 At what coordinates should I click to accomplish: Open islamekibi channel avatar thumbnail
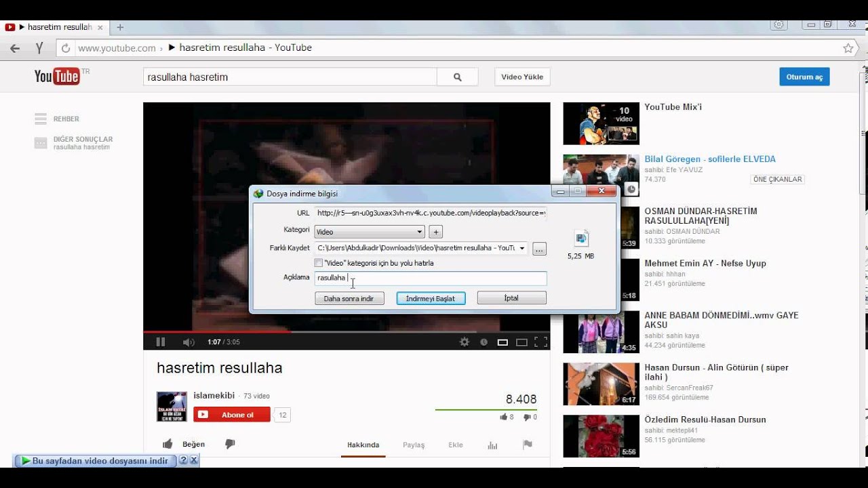click(172, 406)
